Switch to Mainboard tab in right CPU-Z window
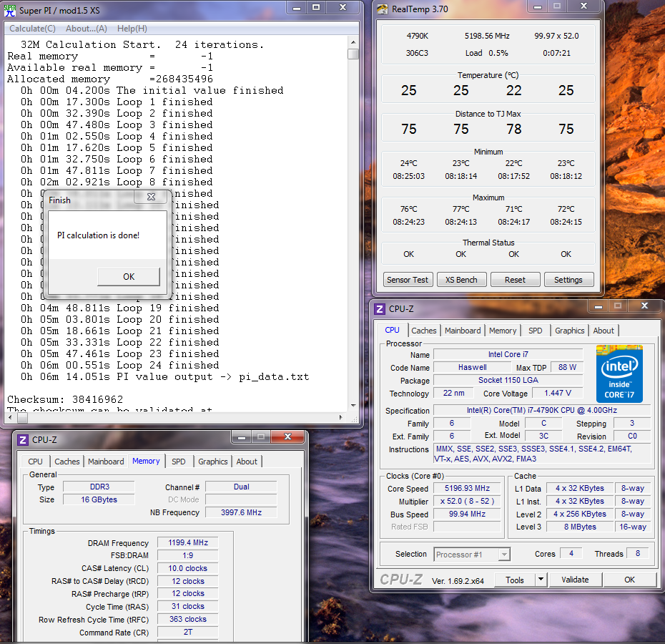Screen dimensions: 665x644 [x=463, y=331]
